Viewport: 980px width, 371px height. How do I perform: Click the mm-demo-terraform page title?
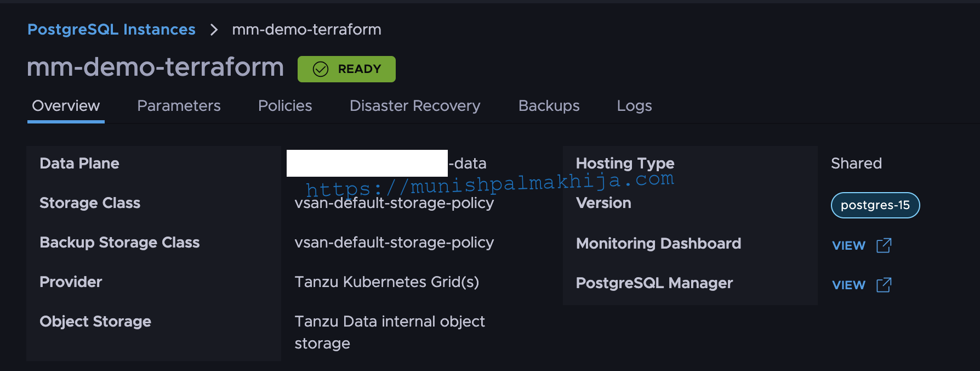click(155, 68)
